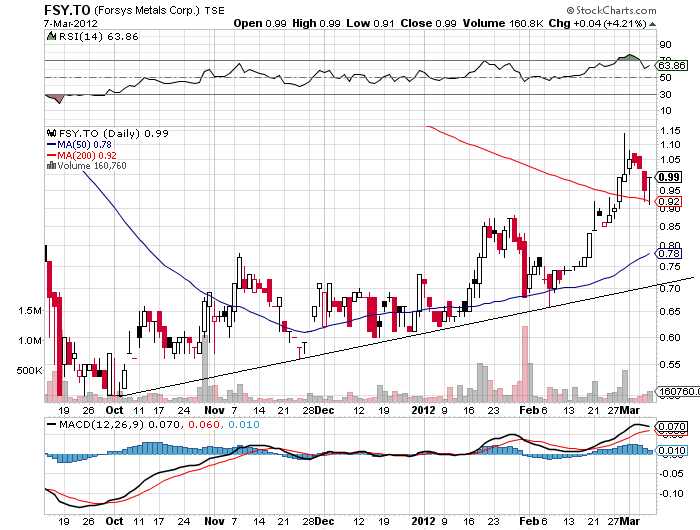Click the Volume 160.8K header value
The image size is (700, 530).
click(503, 23)
